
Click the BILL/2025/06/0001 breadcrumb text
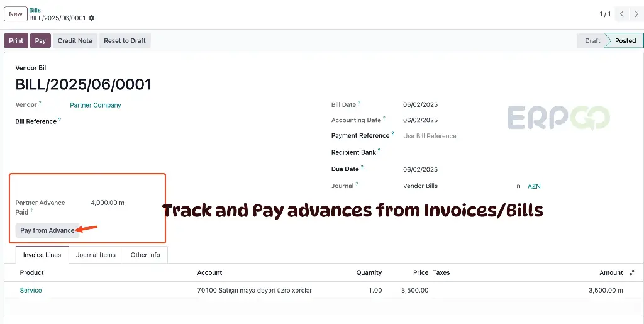tap(57, 18)
